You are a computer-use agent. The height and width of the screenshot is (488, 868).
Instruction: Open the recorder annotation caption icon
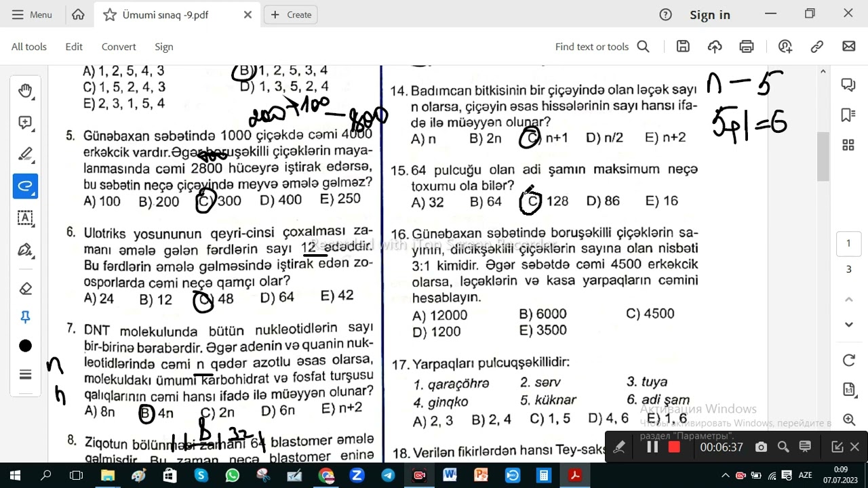pyautogui.click(x=805, y=447)
